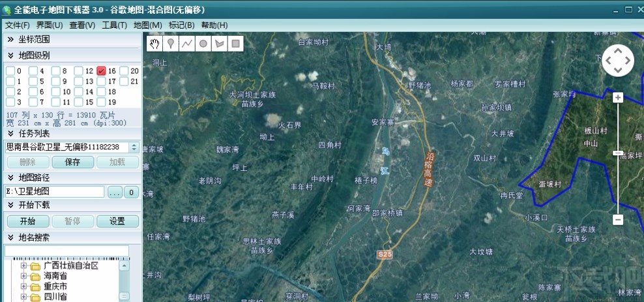Image resolution: width=644 pixels, height=302 pixels.
Task: Click the 保存 button
Action: pos(72,162)
